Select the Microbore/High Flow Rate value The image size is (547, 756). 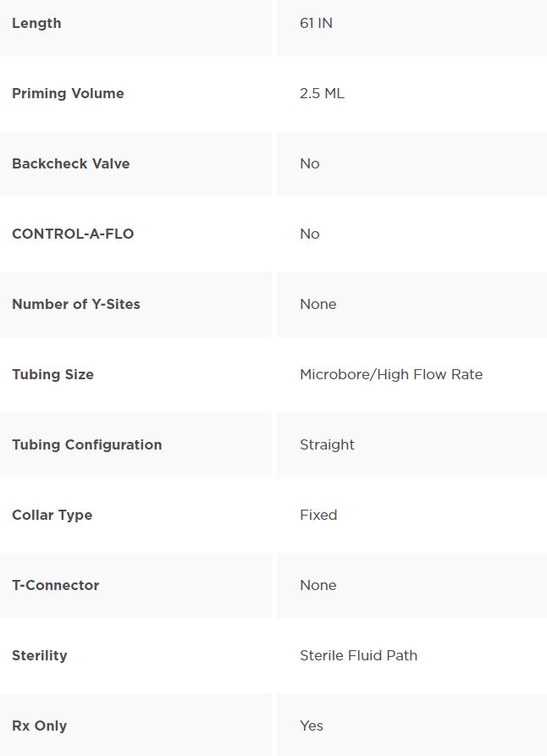click(391, 375)
